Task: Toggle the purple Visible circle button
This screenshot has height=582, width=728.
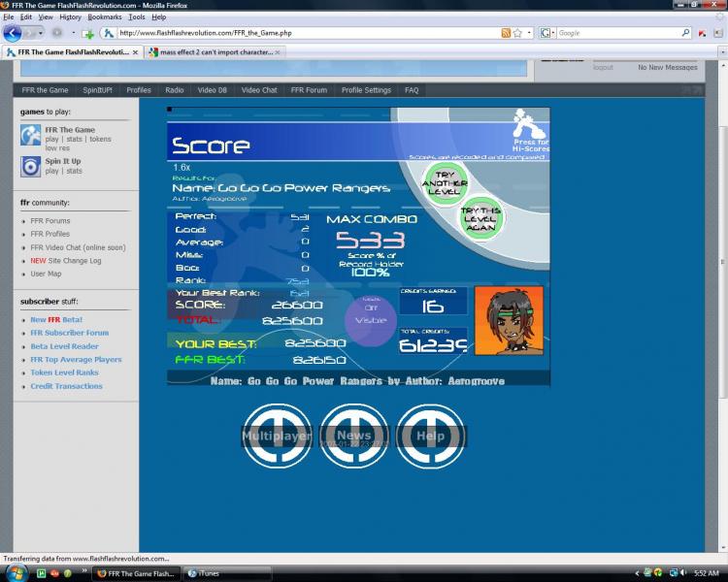Action: pos(371,320)
